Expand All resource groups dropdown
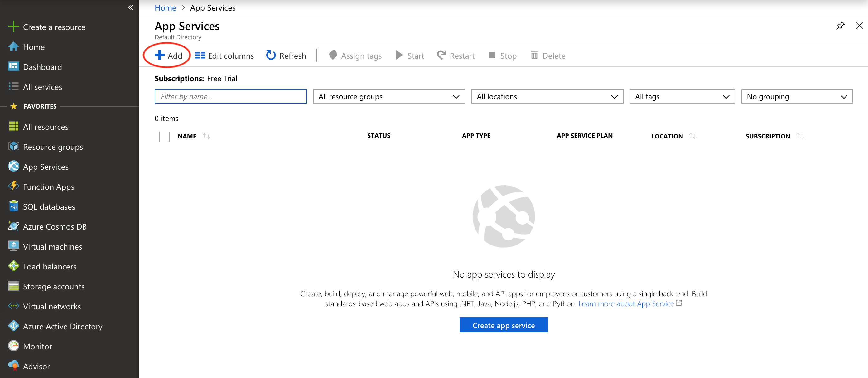Viewport: 868px width, 378px height. coord(388,96)
